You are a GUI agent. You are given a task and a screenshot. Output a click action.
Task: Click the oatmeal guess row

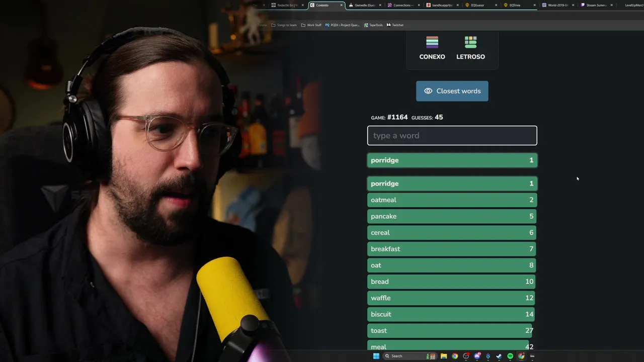452,200
